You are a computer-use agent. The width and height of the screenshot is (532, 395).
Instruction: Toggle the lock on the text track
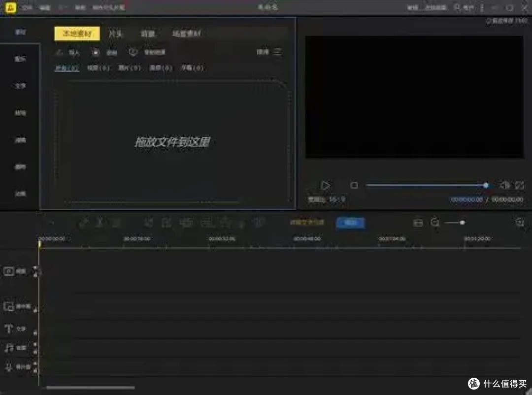click(35, 332)
